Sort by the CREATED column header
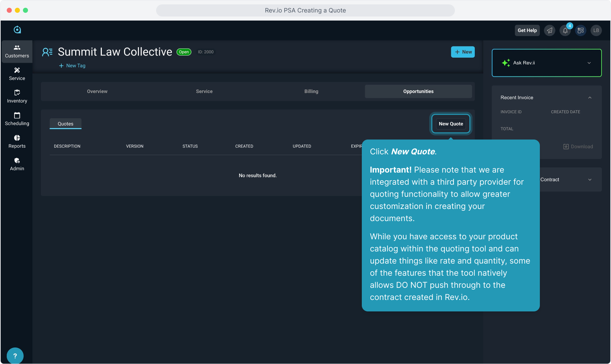 [x=244, y=146]
